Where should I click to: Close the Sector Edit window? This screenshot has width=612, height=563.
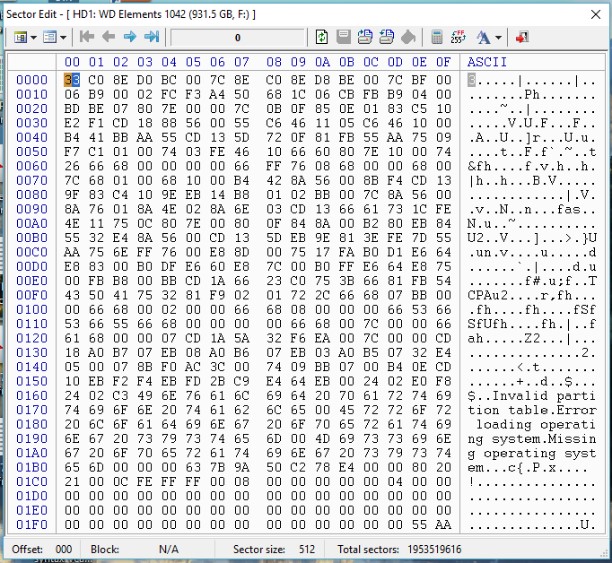click(596, 14)
